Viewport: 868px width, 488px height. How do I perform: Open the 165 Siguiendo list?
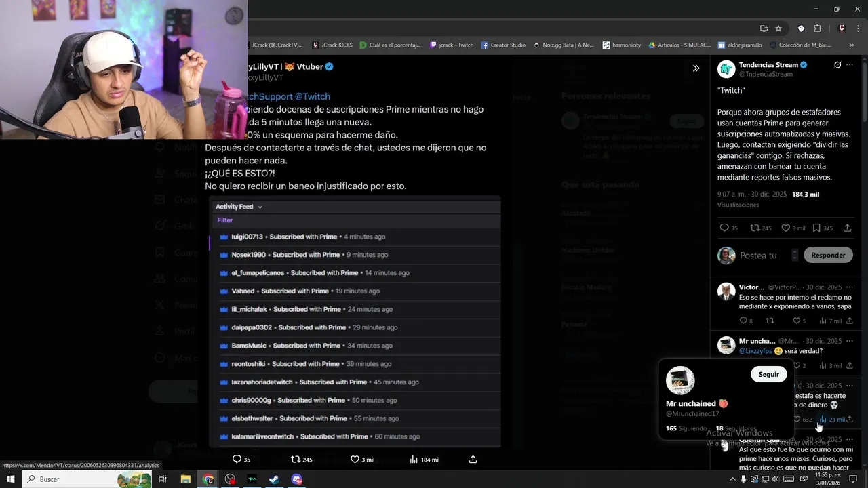(x=686, y=428)
